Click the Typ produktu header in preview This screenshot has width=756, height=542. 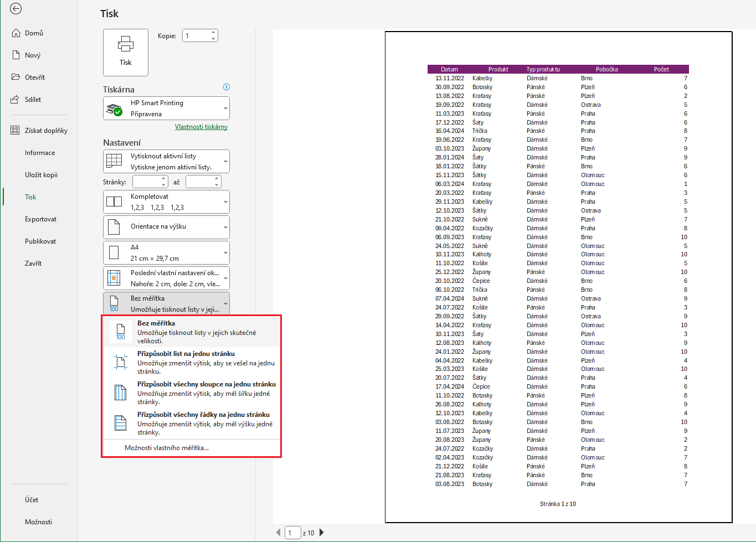pyautogui.click(x=543, y=69)
